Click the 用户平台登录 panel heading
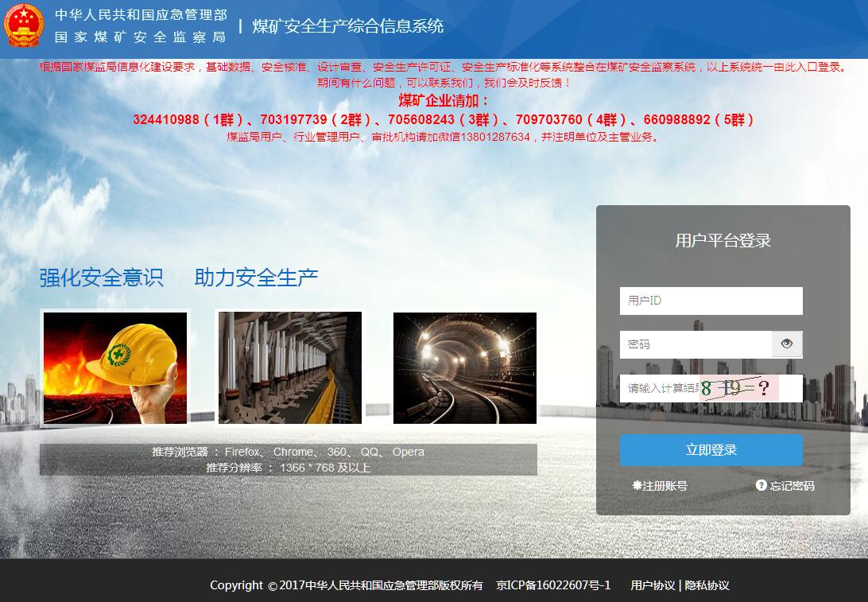The width and height of the screenshot is (868, 602). coord(723,240)
